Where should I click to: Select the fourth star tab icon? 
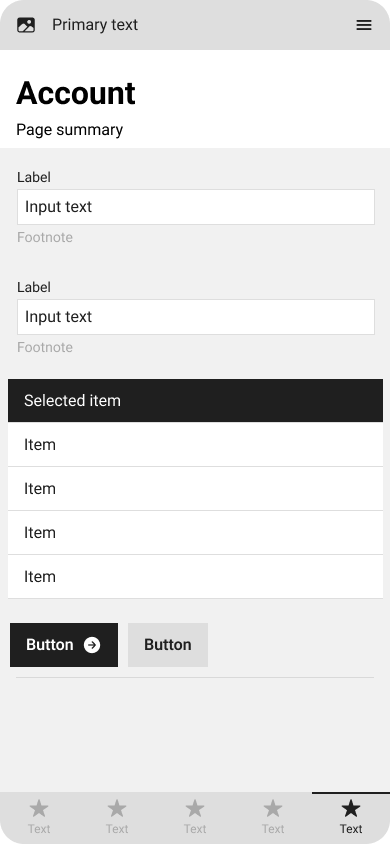(x=273, y=808)
